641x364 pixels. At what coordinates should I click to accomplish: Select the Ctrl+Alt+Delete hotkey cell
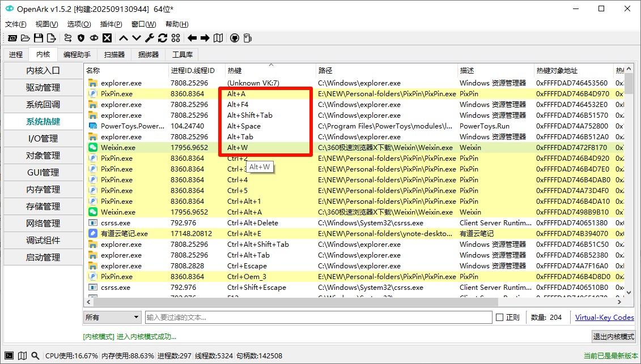pos(270,223)
